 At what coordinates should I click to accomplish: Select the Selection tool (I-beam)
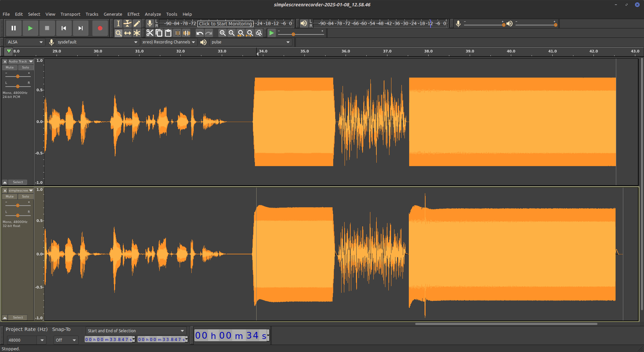coord(118,23)
